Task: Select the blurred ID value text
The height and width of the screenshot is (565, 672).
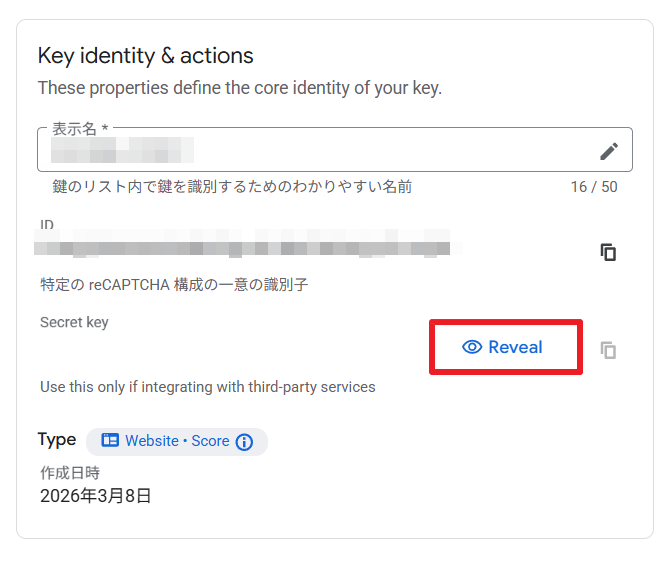Action: tap(242, 244)
